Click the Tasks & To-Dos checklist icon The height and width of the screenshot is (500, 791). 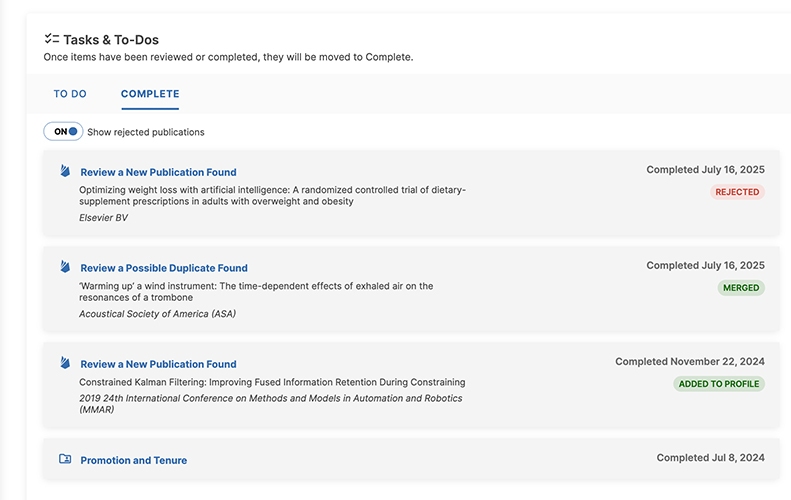52,39
